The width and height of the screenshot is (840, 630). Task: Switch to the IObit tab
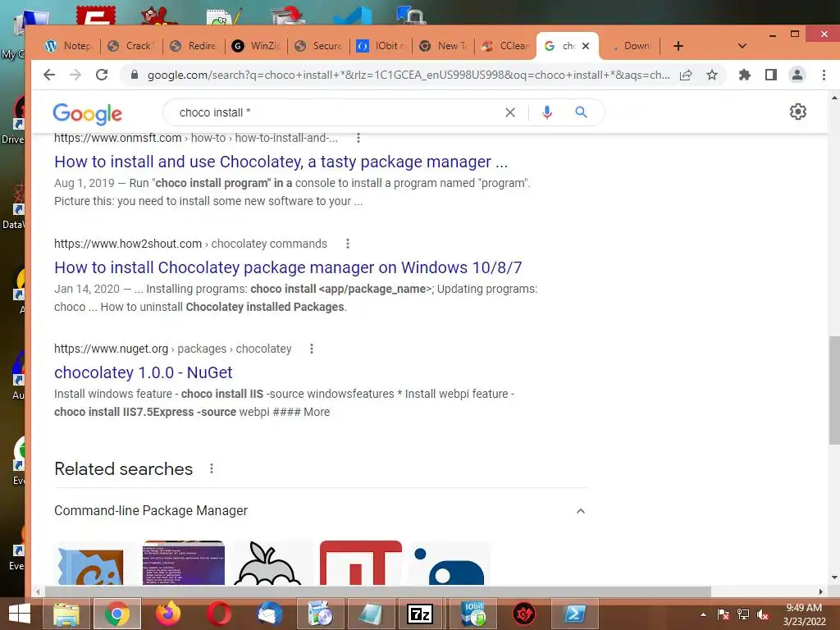click(381, 46)
